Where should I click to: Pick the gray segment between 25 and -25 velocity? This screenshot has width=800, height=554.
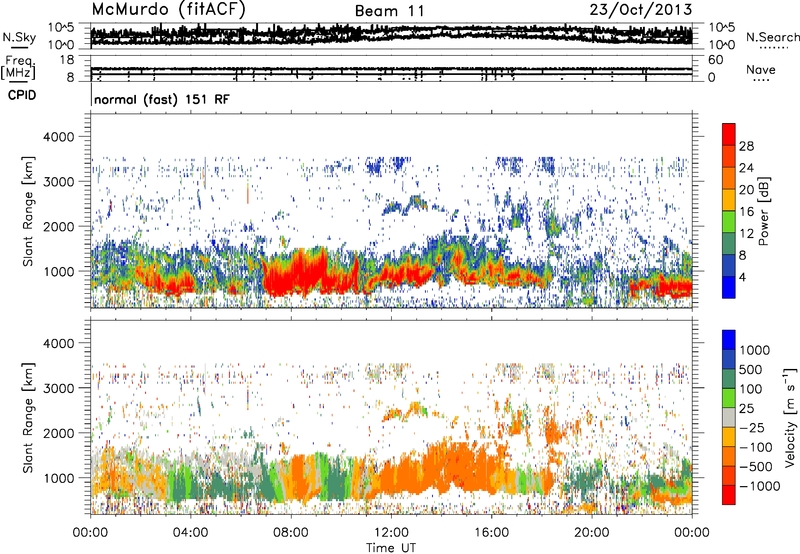[729, 417]
